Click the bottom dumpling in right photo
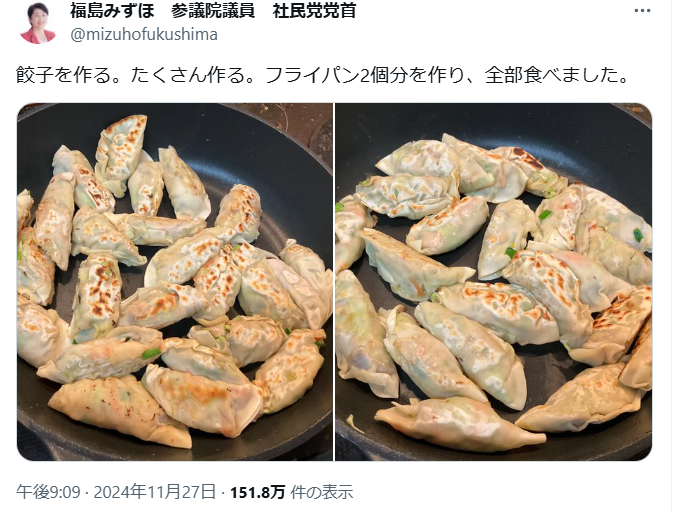This screenshot has width=676, height=511. [x=459, y=424]
